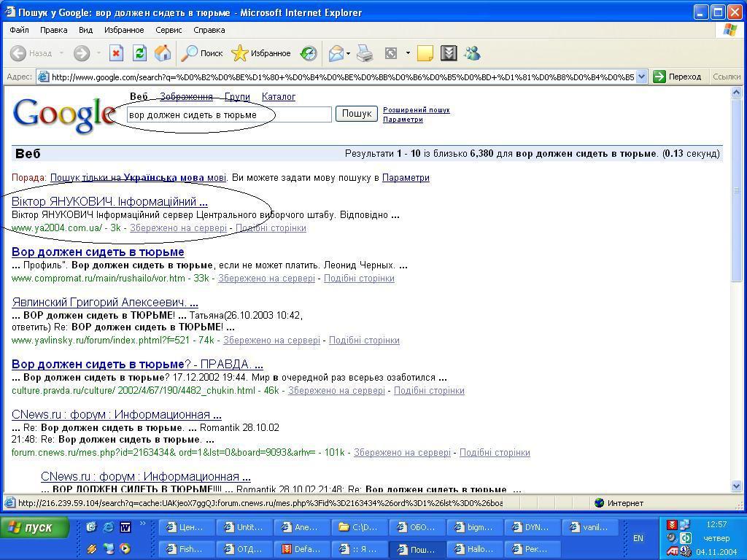Stop loading the page
The image size is (747, 560).
116,54
